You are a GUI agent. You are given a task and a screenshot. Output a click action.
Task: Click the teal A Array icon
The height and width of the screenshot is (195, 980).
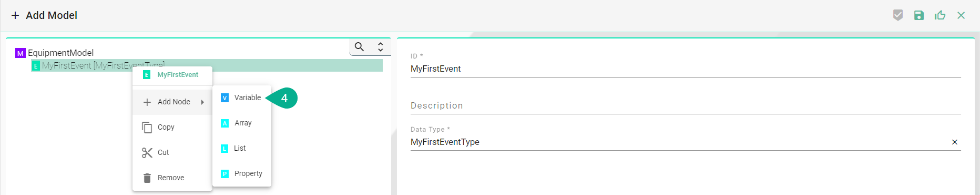point(224,123)
